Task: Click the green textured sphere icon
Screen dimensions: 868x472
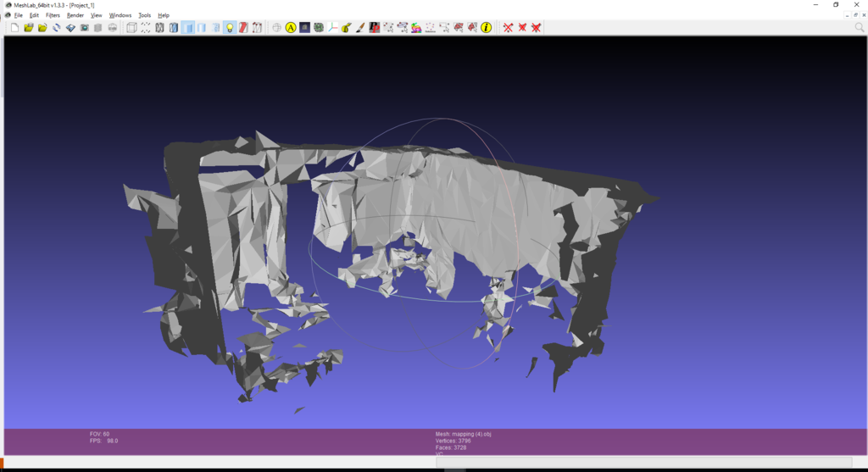Action: (x=319, y=28)
